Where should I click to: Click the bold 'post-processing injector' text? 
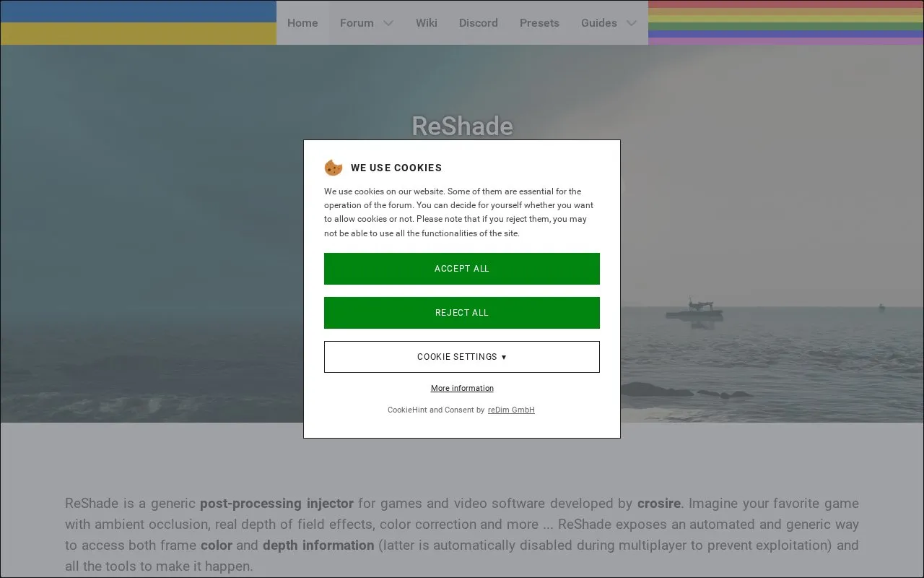click(276, 504)
